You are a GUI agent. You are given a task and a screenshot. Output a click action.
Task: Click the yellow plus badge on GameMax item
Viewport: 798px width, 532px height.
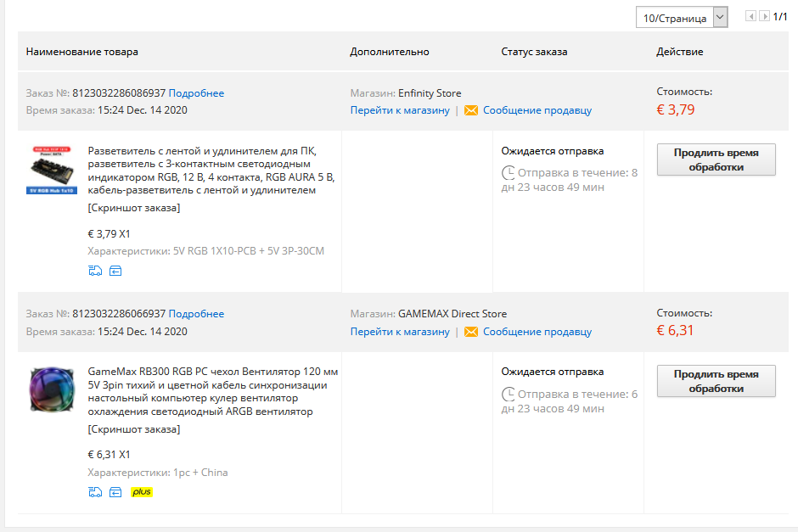click(x=142, y=492)
